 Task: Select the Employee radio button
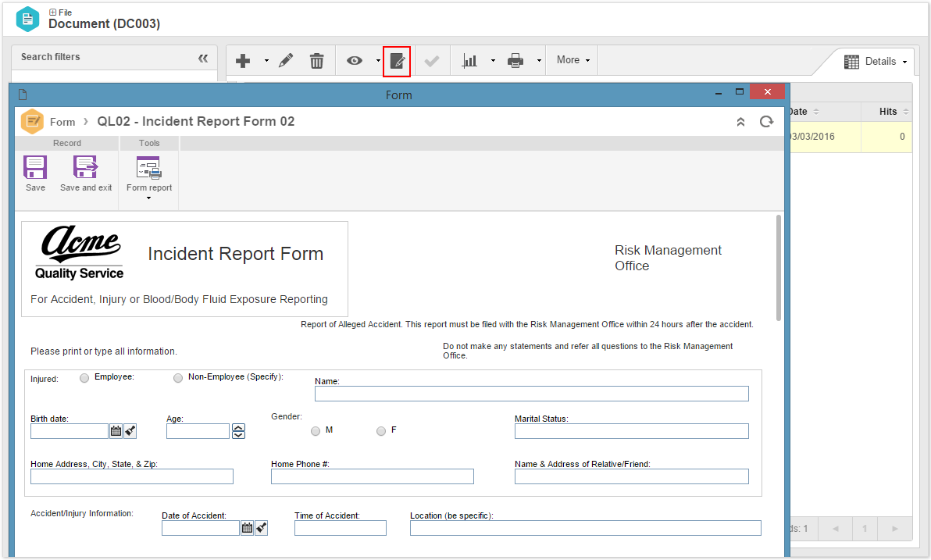click(x=84, y=378)
